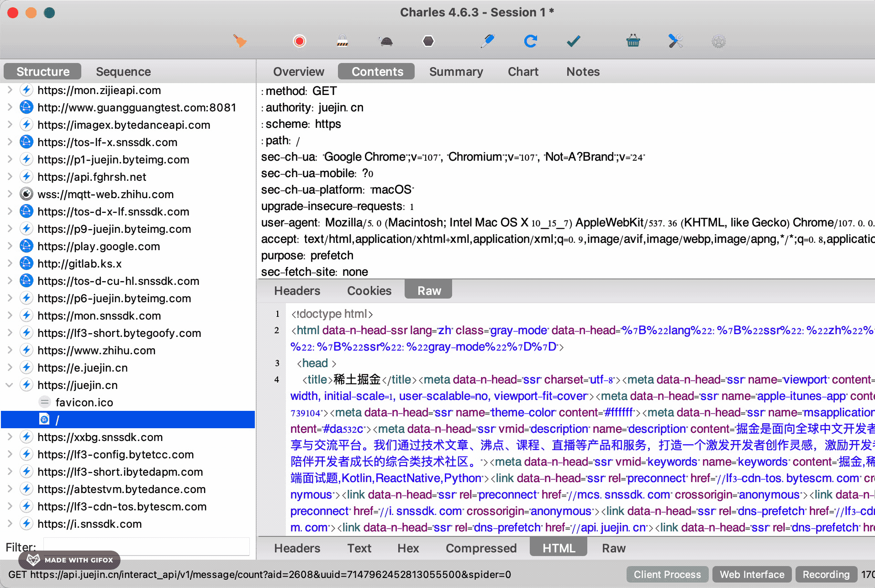The height and width of the screenshot is (588, 875).
Task: Click the lightning icon beside https://i.snssdk.com
Action: tap(26, 524)
